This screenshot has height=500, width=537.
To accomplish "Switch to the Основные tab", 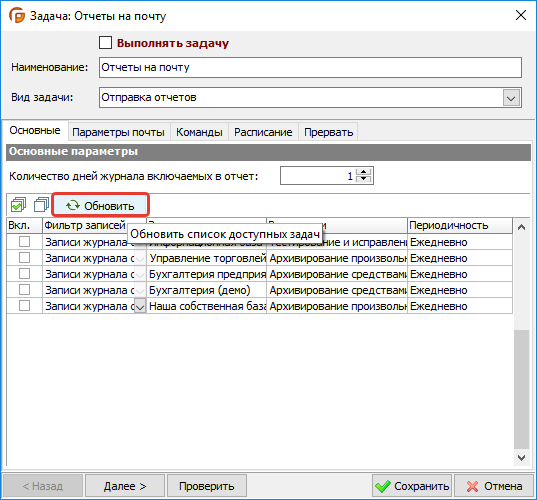I will (x=35, y=130).
